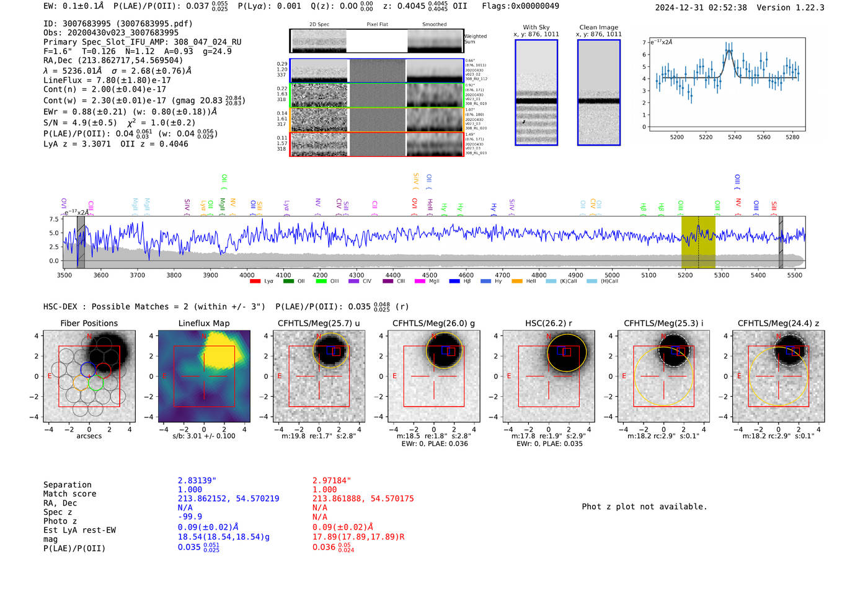Screen dimensions: 868x591
Task: Select the (K)CaII legend swatch
Action: [x=551, y=282]
